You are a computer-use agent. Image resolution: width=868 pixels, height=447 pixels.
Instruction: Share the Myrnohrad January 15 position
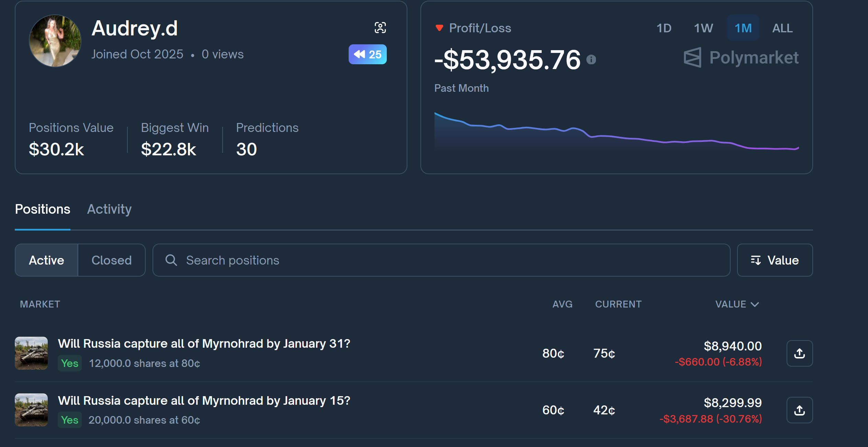799,410
